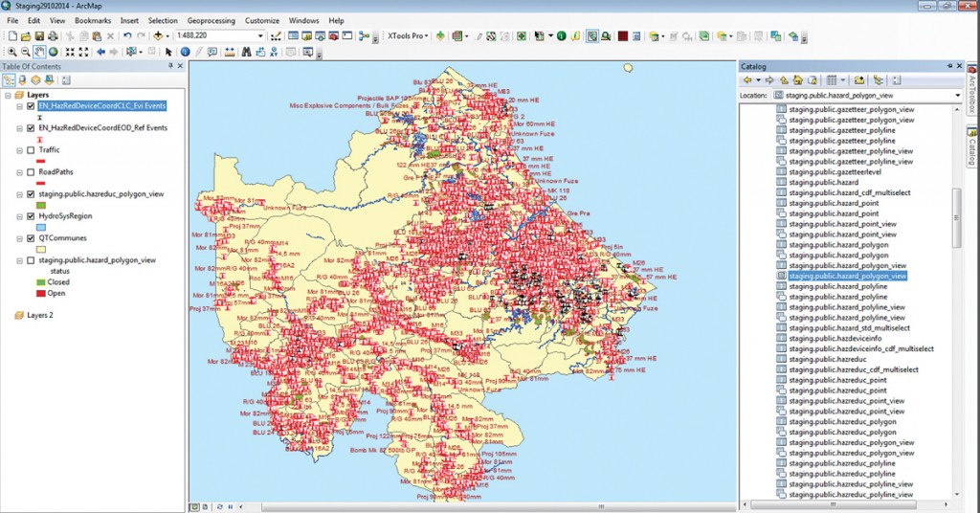980x513 pixels.
Task: Open the ArcToolbox side tab
Action: point(969,91)
